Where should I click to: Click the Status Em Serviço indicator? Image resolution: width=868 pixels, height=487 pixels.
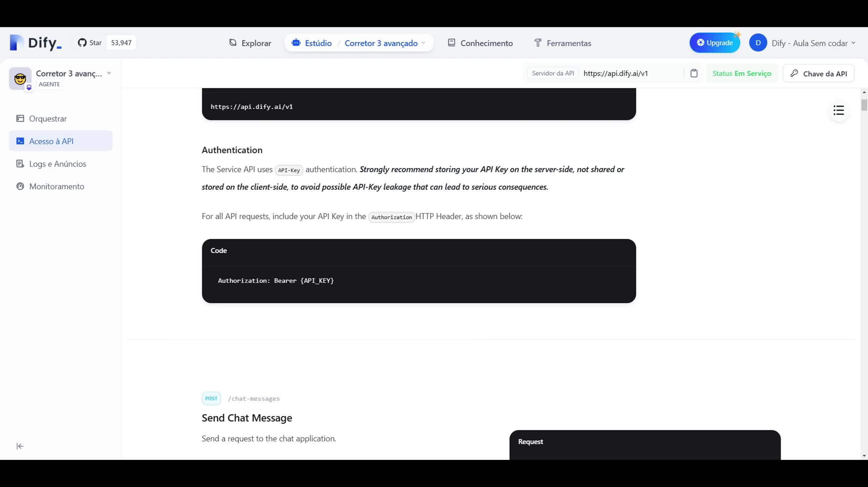click(741, 73)
